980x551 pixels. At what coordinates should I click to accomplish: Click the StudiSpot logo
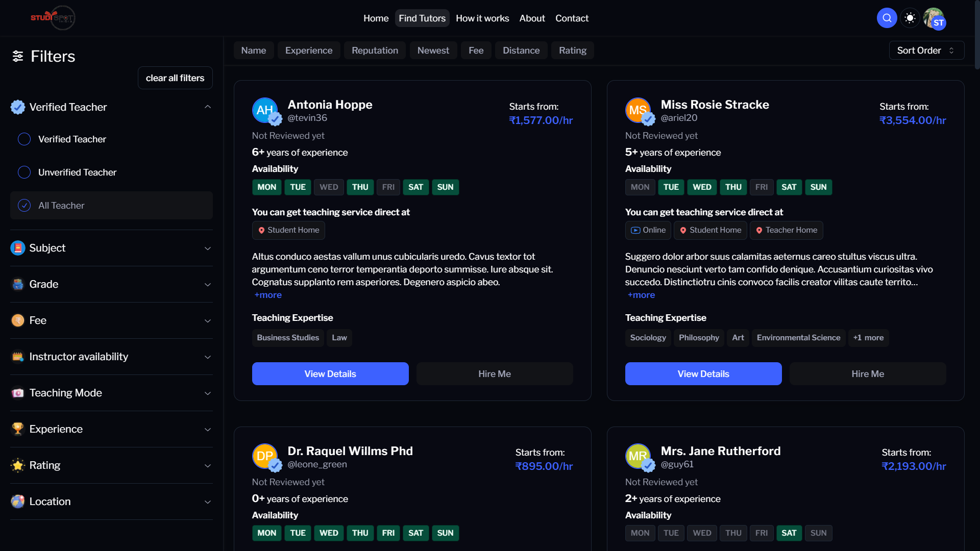53,18
